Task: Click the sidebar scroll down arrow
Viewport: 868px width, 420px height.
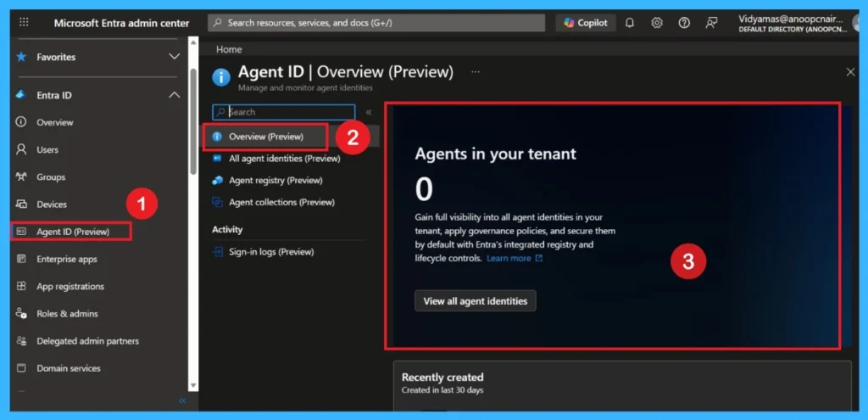Action: coord(193,385)
